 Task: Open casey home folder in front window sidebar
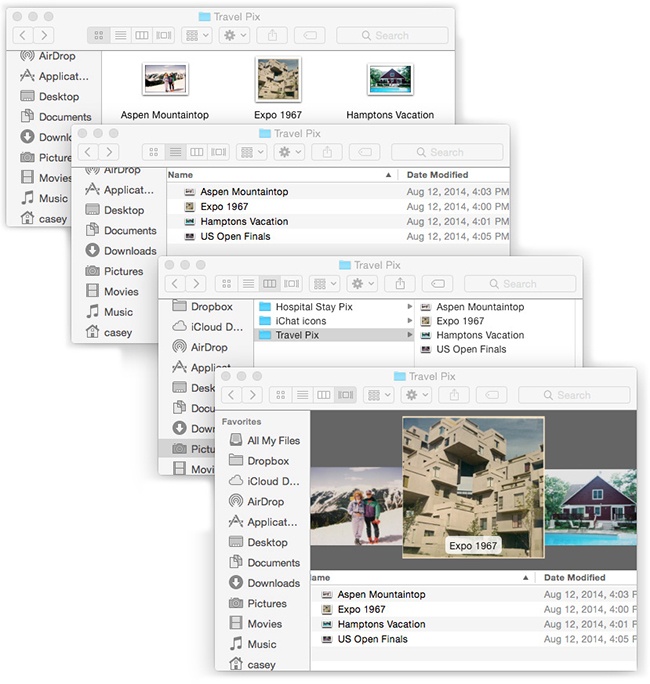coord(253,665)
